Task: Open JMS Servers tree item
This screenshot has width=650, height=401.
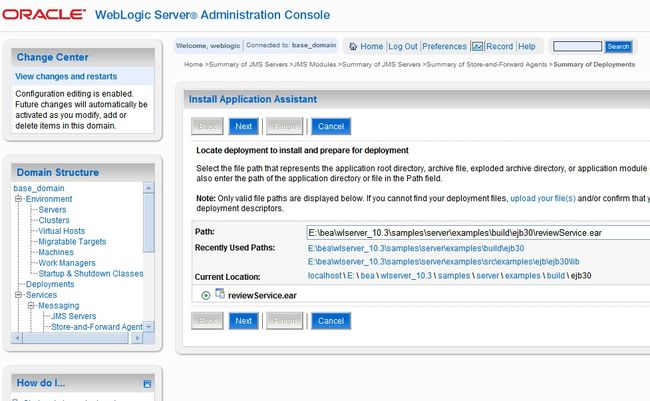Action: [x=73, y=316]
